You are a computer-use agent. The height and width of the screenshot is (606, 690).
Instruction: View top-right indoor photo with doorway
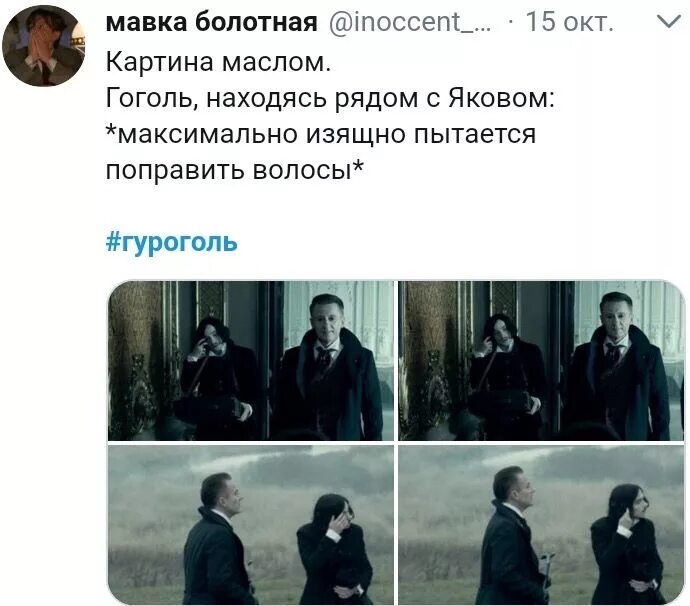click(x=541, y=360)
